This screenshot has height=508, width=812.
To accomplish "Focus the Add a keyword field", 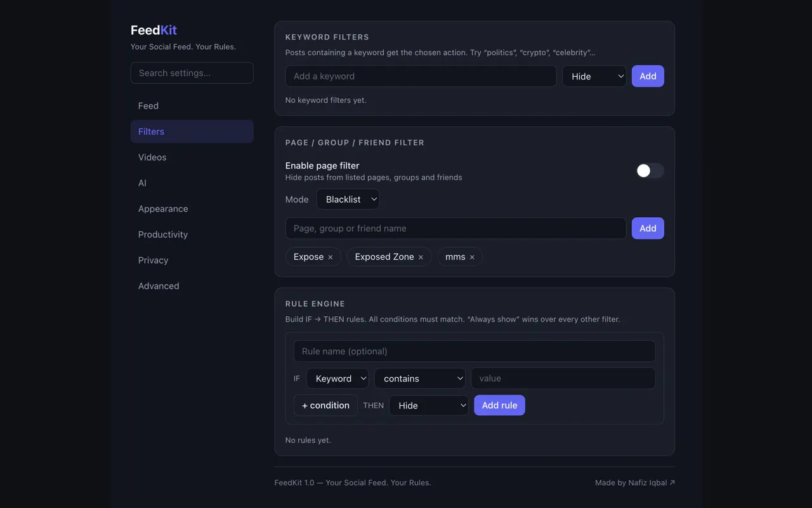I will pos(421,76).
